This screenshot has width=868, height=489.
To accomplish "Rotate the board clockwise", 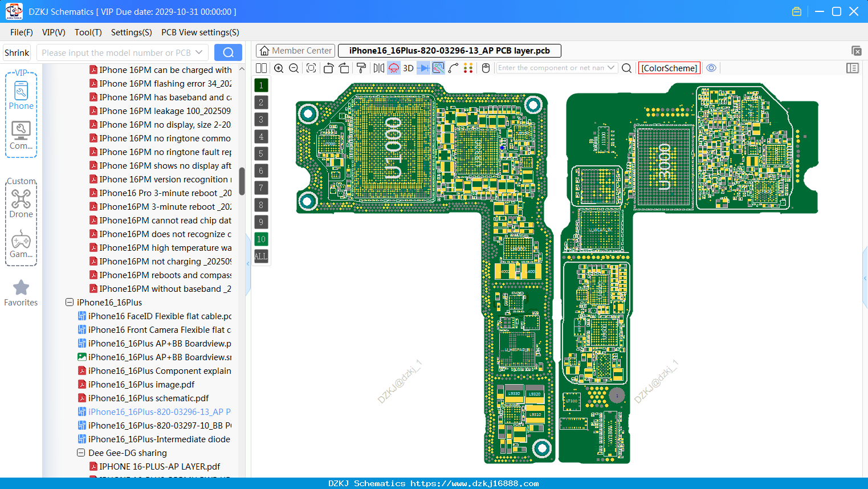I will click(344, 68).
